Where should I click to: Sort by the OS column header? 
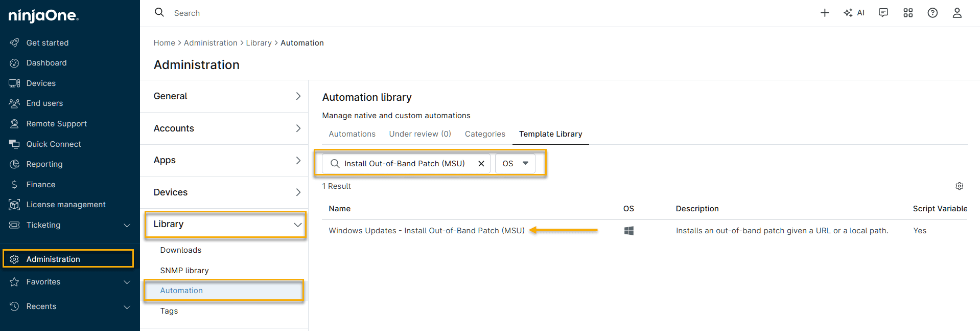click(628, 209)
